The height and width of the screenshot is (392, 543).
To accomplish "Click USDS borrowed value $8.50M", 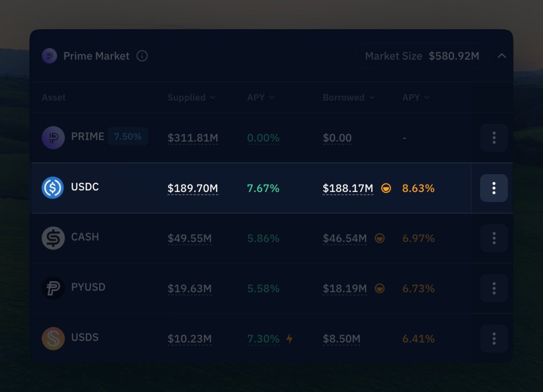I will pos(342,339).
